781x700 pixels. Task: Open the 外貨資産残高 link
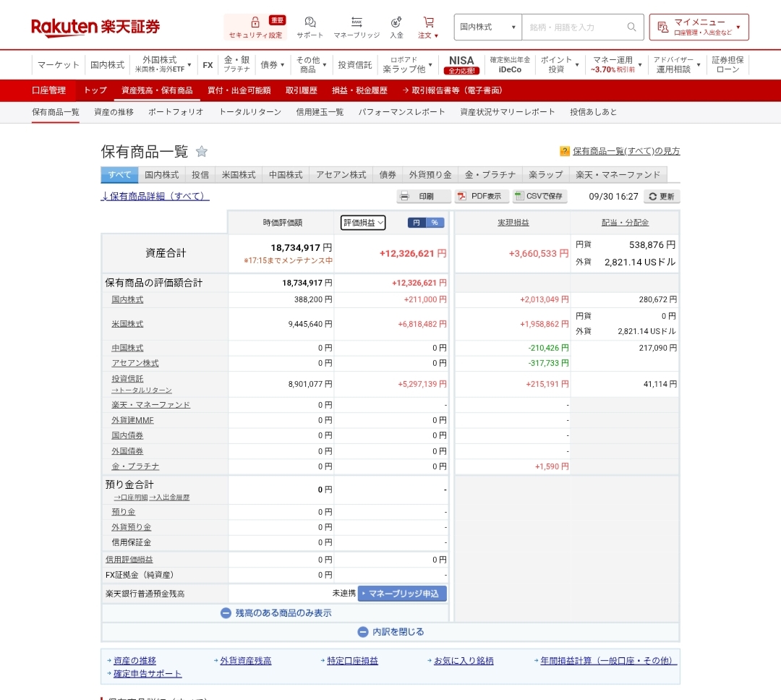(x=245, y=661)
